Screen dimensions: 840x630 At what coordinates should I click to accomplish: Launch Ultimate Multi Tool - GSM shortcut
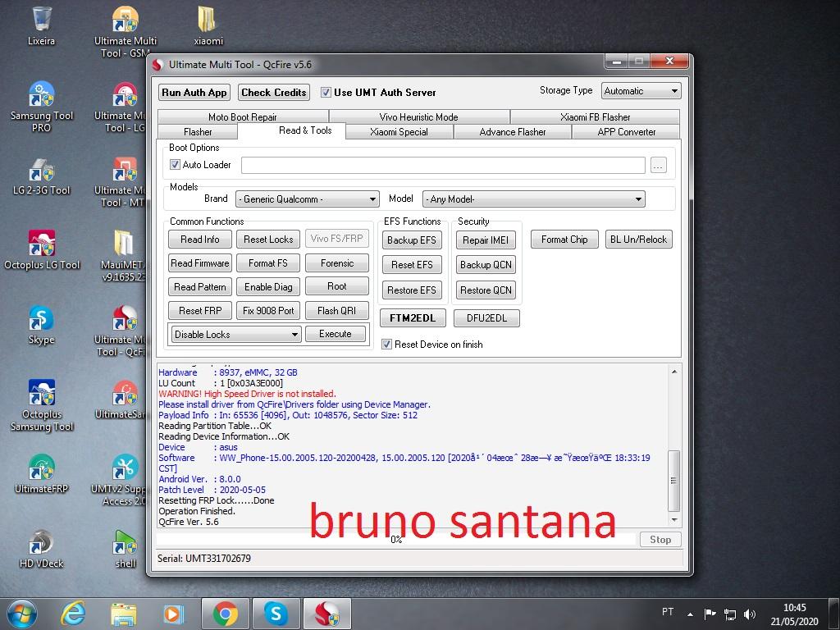126,32
